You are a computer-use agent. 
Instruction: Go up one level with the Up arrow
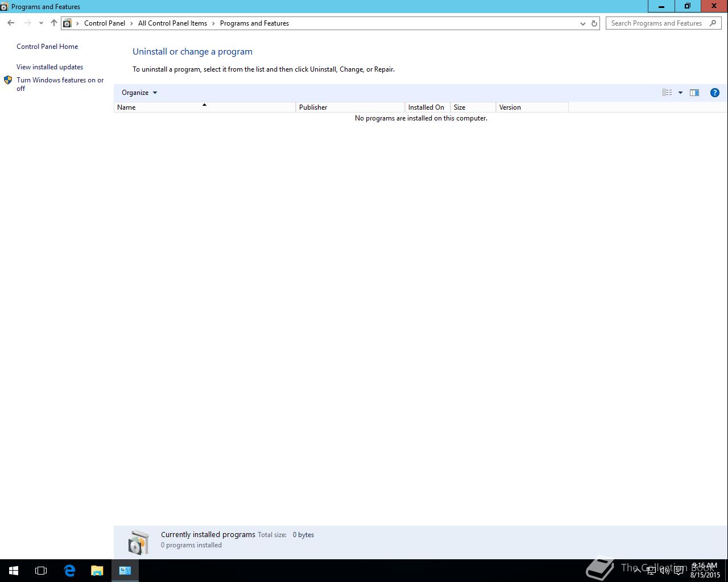click(53, 23)
